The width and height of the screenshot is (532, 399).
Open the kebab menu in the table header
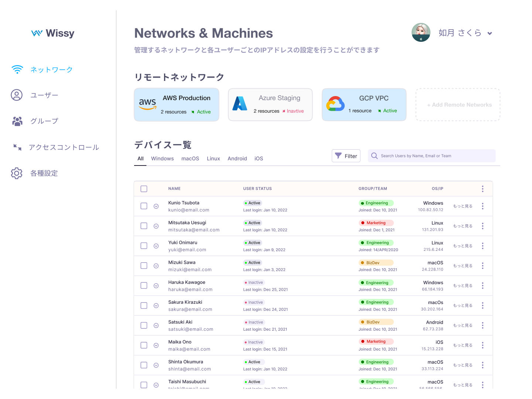[482, 188]
